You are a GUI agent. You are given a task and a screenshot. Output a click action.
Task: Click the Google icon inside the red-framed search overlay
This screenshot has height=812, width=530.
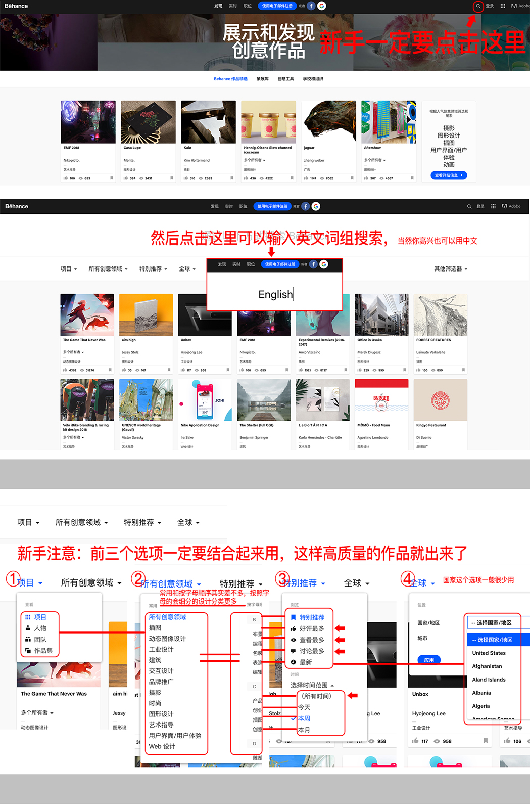[x=324, y=264]
